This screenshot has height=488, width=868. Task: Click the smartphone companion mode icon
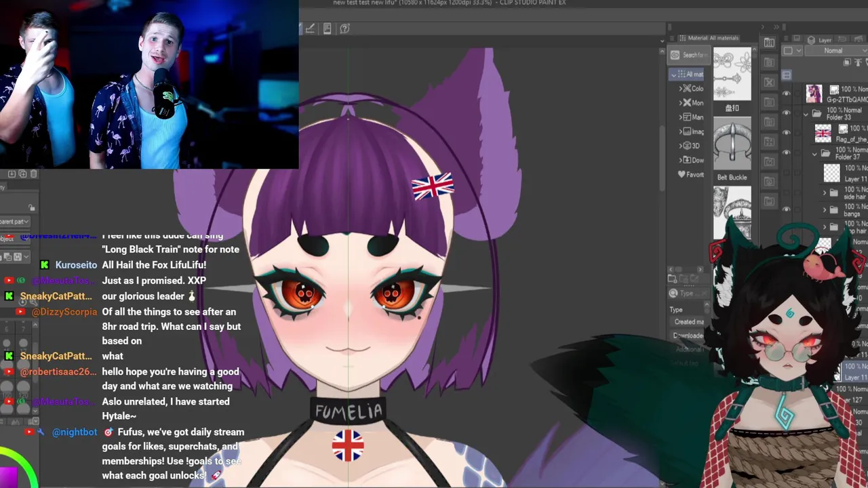[328, 28]
